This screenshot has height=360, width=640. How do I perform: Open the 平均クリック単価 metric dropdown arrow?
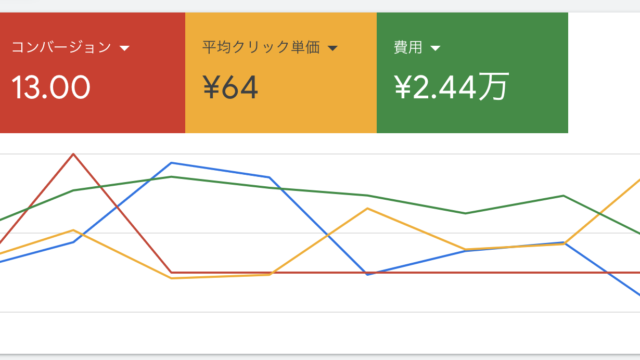333,48
